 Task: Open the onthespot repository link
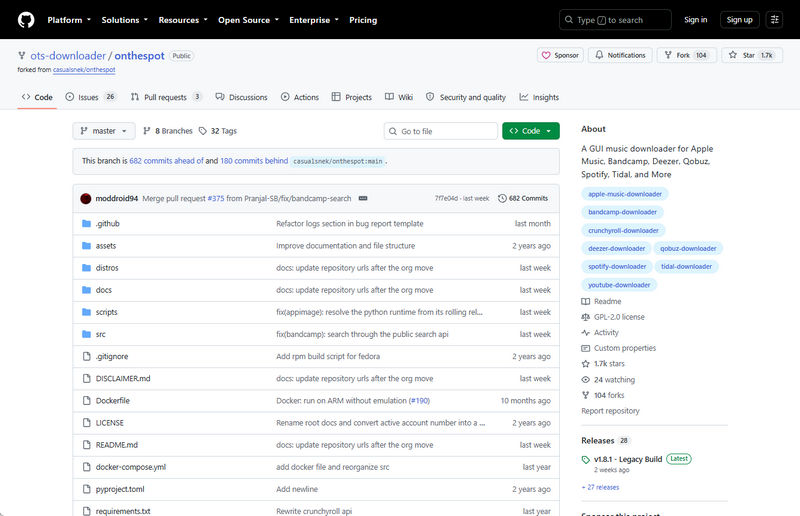point(139,56)
